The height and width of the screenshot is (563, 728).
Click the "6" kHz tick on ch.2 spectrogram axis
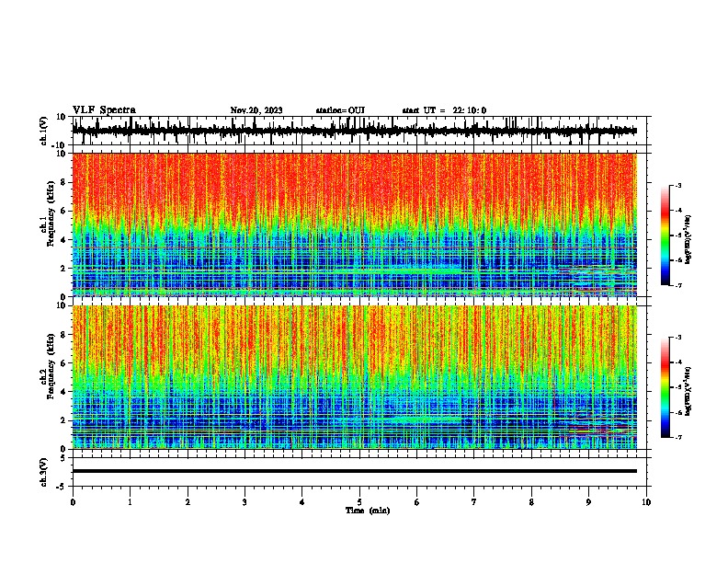pyautogui.click(x=63, y=363)
